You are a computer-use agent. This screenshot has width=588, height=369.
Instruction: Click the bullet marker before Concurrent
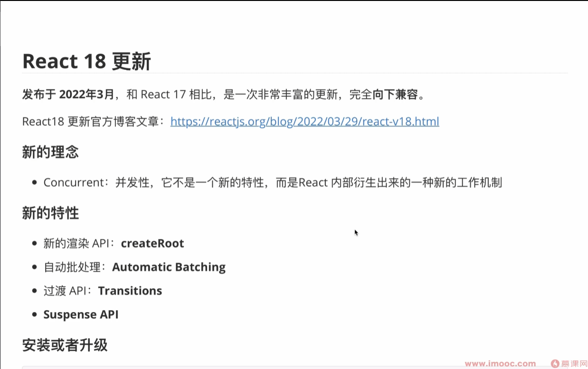point(33,182)
